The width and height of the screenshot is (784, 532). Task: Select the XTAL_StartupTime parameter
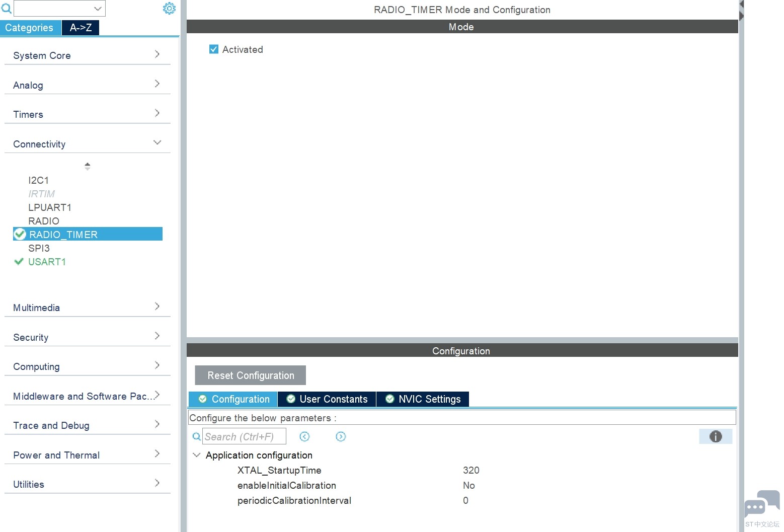pos(279,470)
